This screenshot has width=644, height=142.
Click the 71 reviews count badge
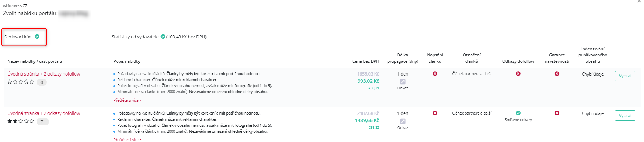click(43, 122)
